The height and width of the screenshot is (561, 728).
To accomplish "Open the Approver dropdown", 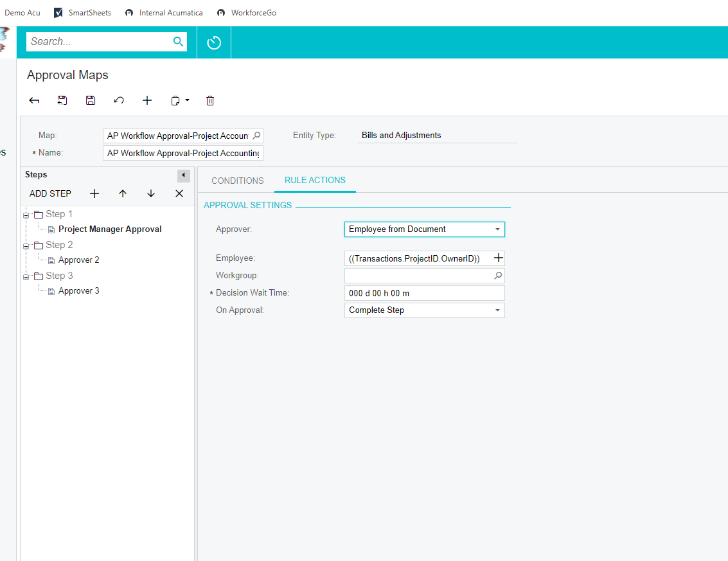I will [497, 229].
